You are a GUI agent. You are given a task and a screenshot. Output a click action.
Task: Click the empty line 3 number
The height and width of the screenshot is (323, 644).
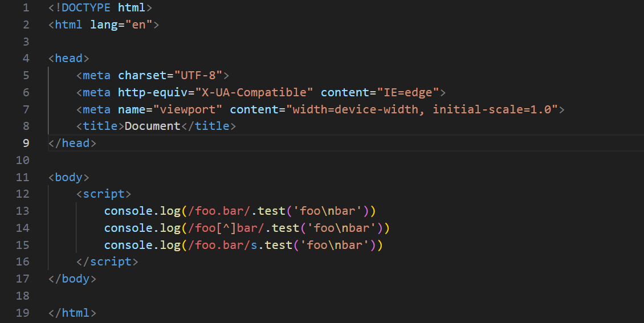coord(26,42)
